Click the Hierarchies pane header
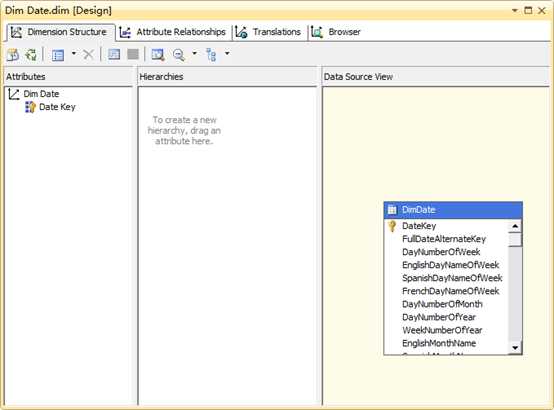Screen dimensions: 554x410 coord(228,77)
